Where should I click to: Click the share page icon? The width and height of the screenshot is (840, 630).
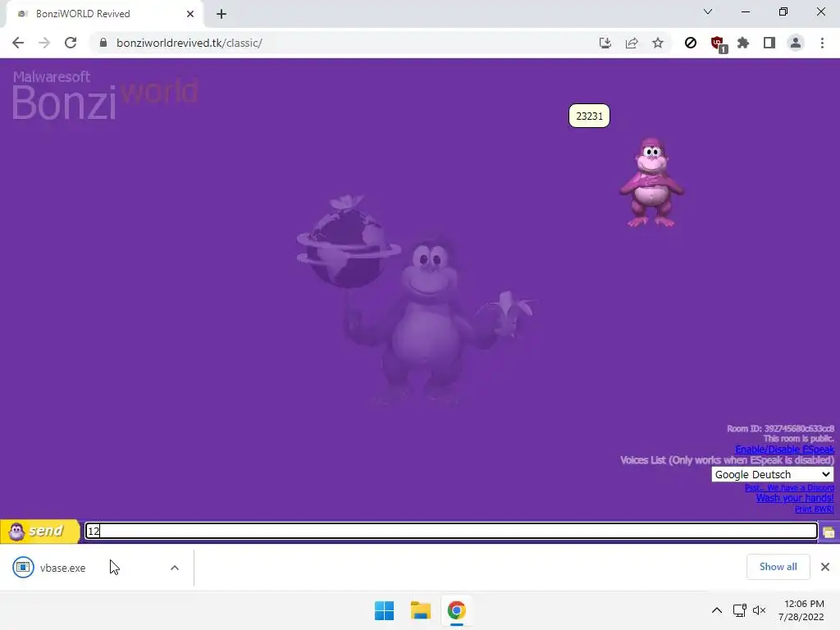point(632,43)
